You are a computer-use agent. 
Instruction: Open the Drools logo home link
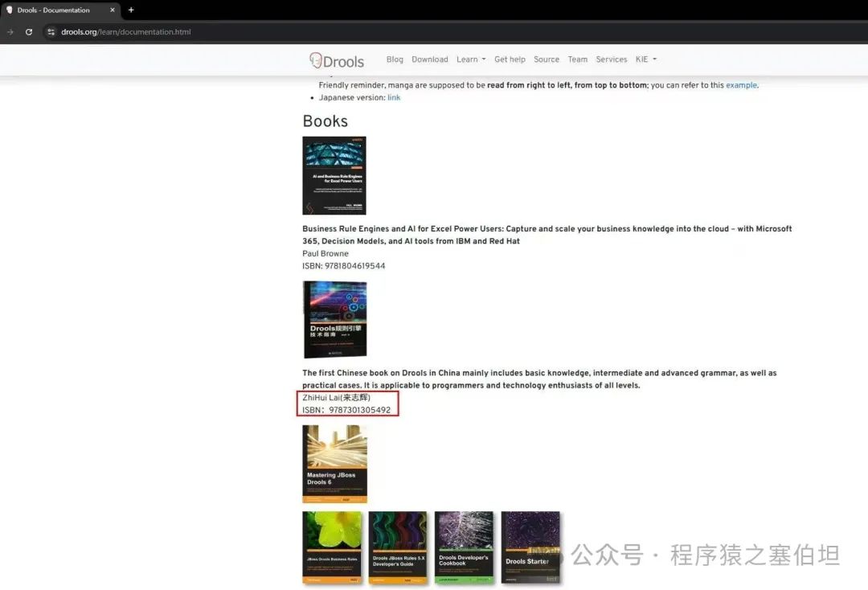(x=337, y=60)
